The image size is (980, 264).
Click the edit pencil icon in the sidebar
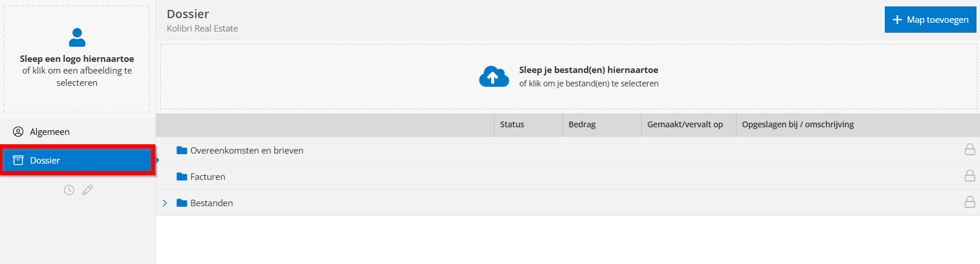(88, 190)
